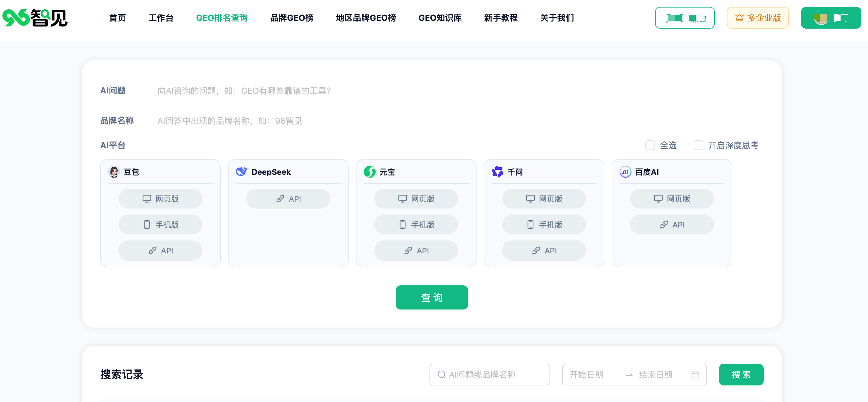This screenshot has width=868, height=402.
Task: Click the 豆包 avatar icon
Action: (114, 172)
